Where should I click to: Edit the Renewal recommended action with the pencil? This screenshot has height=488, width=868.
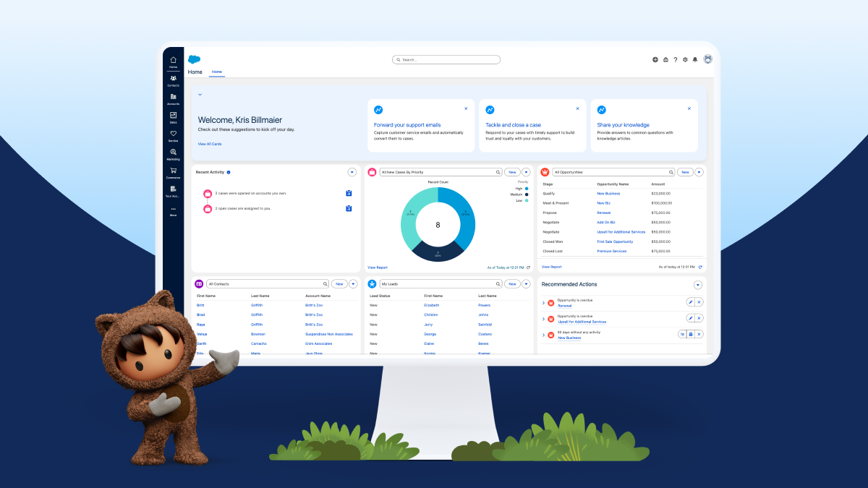691,302
